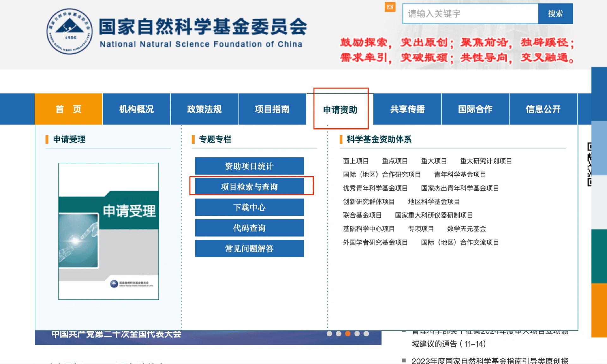Open the 项目指南 menu tab
607x364 pixels.
tap(272, 109)
